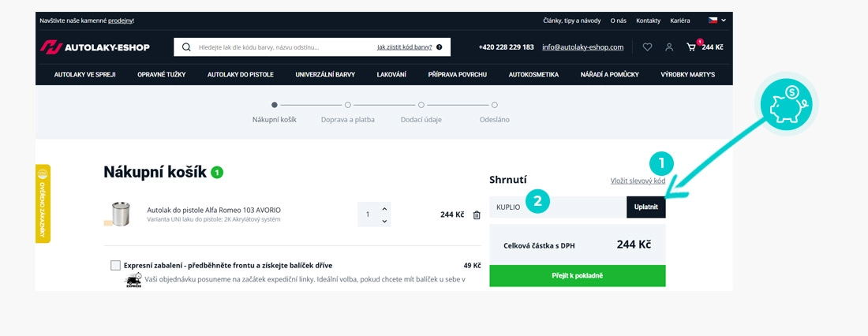This screenshot has height=336, width=868.
Task: Click the 244 Kč cart total in header
Action: [713, 47]
